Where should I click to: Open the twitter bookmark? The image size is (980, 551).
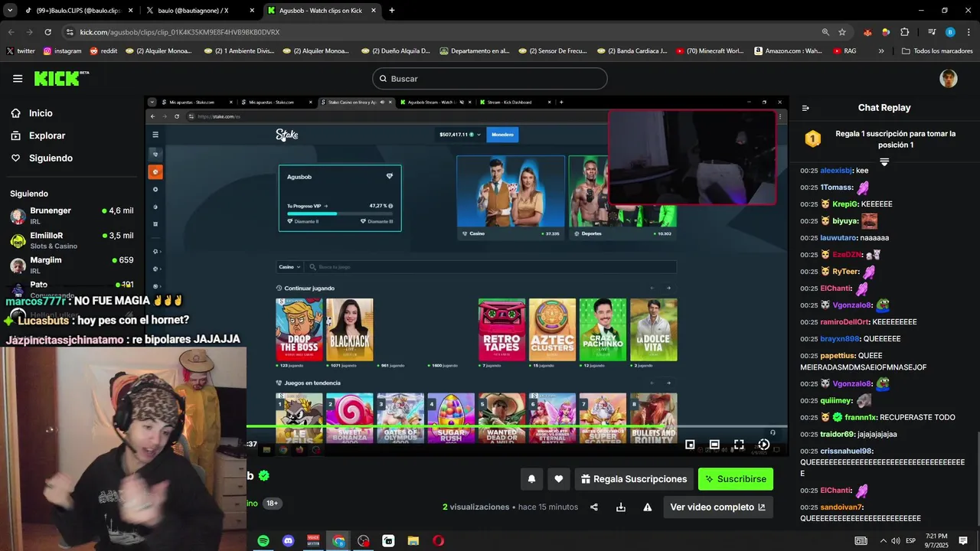tap(21, 51)
